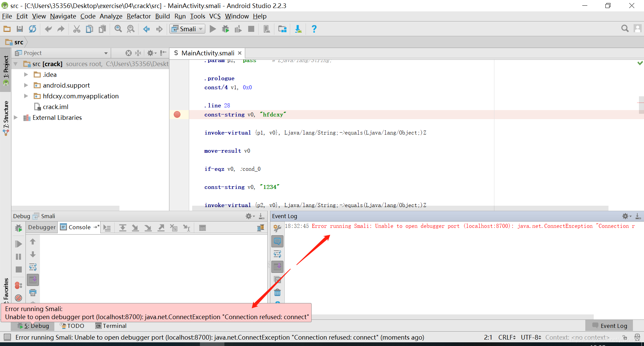
Task: Click the Undo arrow icon
Action: click(x=48, y=29)
